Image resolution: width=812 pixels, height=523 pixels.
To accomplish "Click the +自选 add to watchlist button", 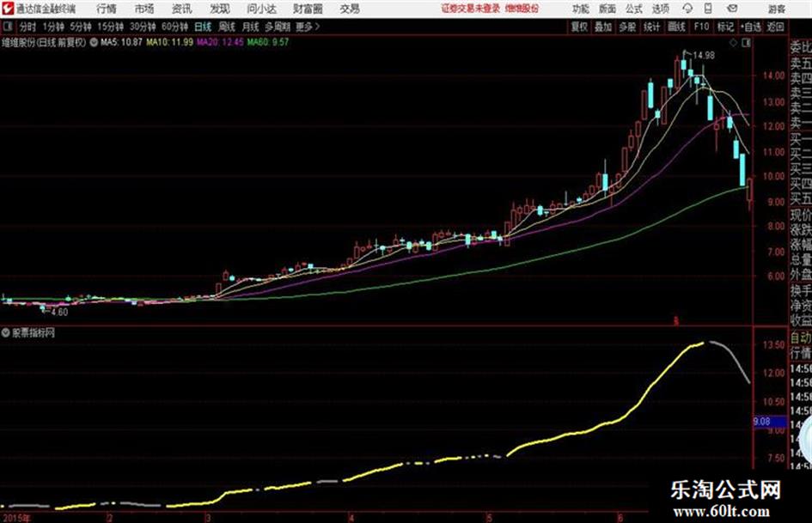I will click(751, 27).
